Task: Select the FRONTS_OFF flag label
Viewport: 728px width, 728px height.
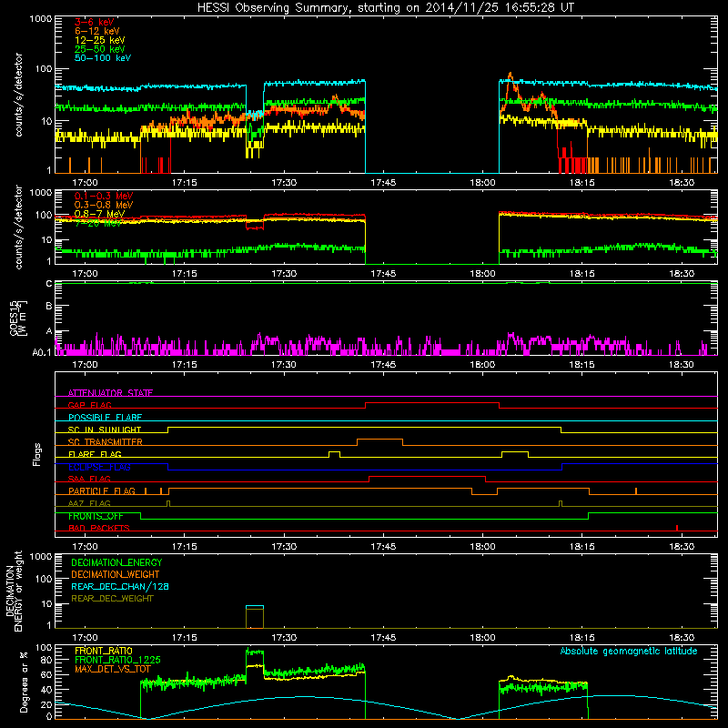Action: pyautogui.click(x=96, y=516)
